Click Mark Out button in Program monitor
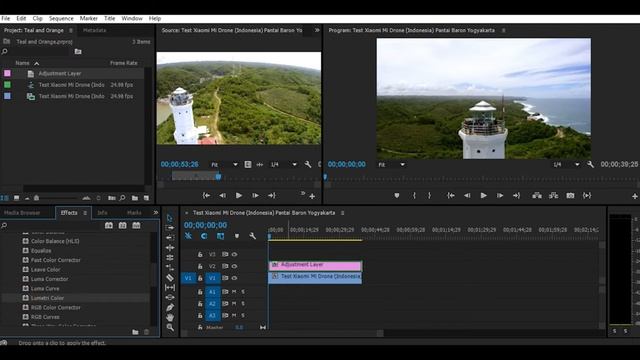 click(x=429, y=196)
